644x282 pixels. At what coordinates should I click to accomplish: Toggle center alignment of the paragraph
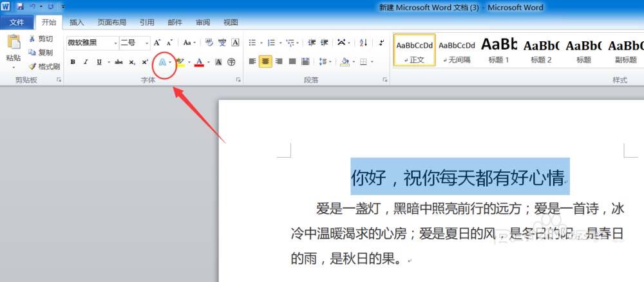[265, 62]
